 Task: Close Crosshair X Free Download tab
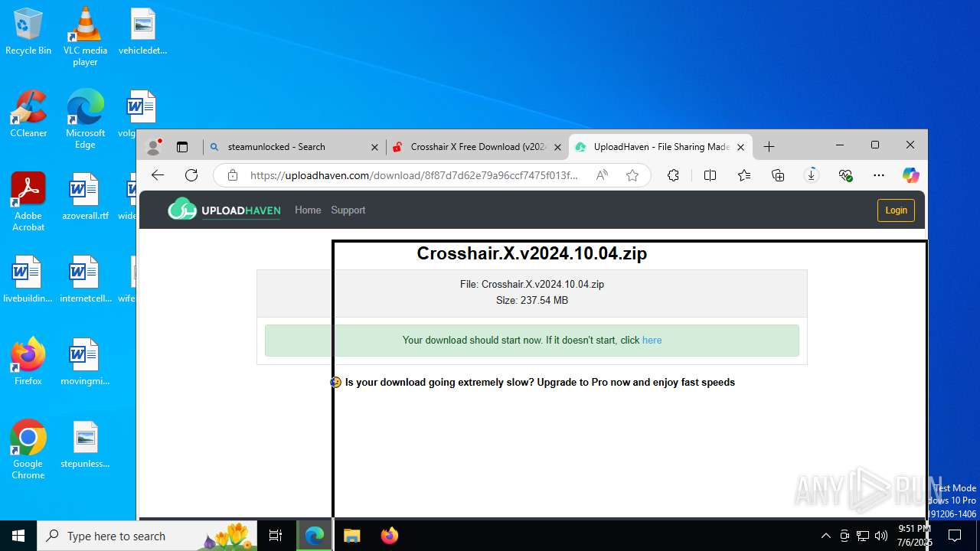pos(557,147)
